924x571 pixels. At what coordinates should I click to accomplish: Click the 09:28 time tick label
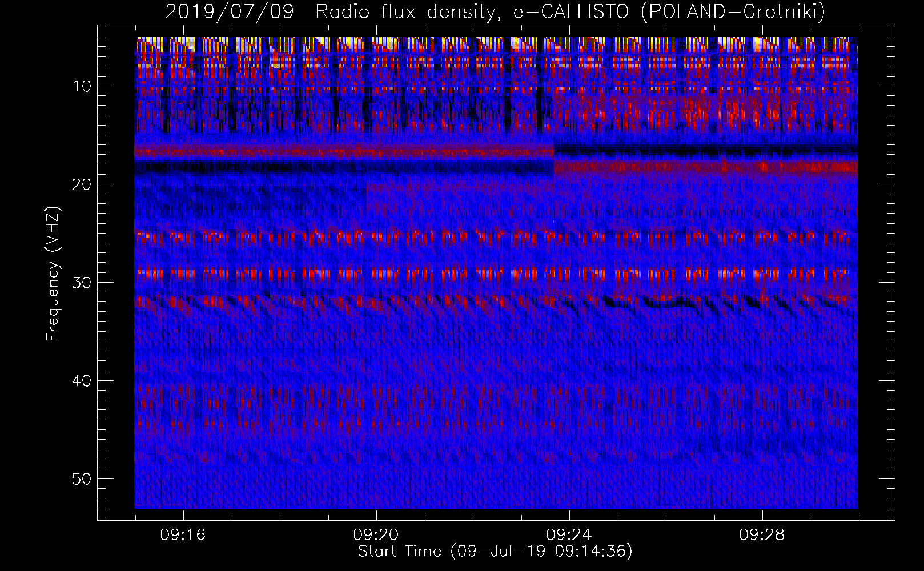click(762, 535)
